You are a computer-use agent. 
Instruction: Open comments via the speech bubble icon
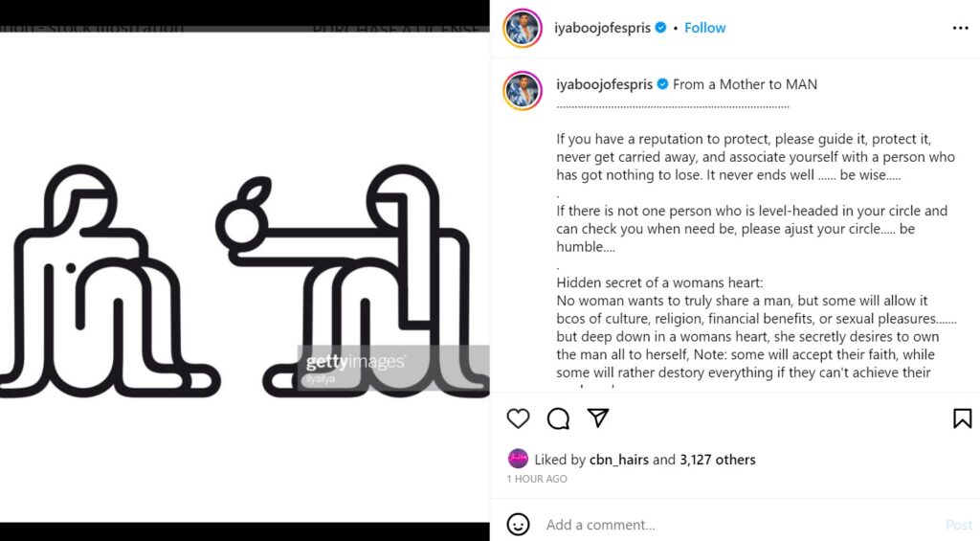click(558, 418)
